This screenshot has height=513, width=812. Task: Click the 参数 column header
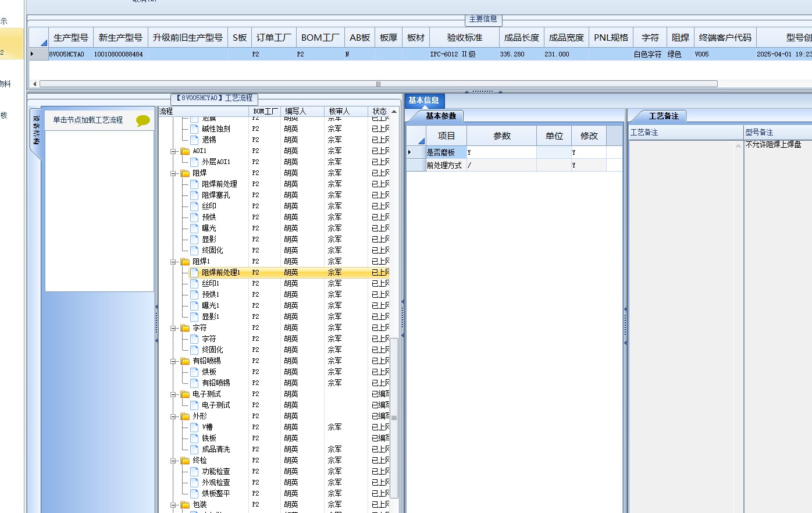(501, 136)
